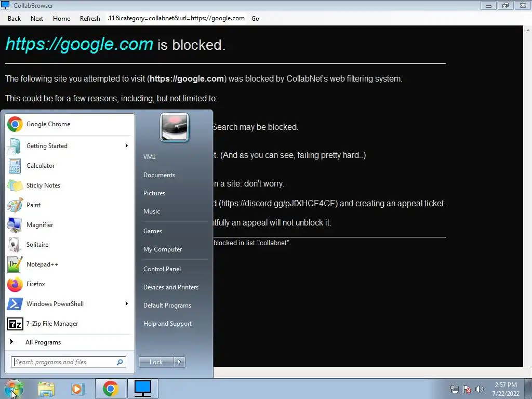Refresh the CollabBrowser page
Viewport: 532px width, 399px height.
(x=90, y=19)
